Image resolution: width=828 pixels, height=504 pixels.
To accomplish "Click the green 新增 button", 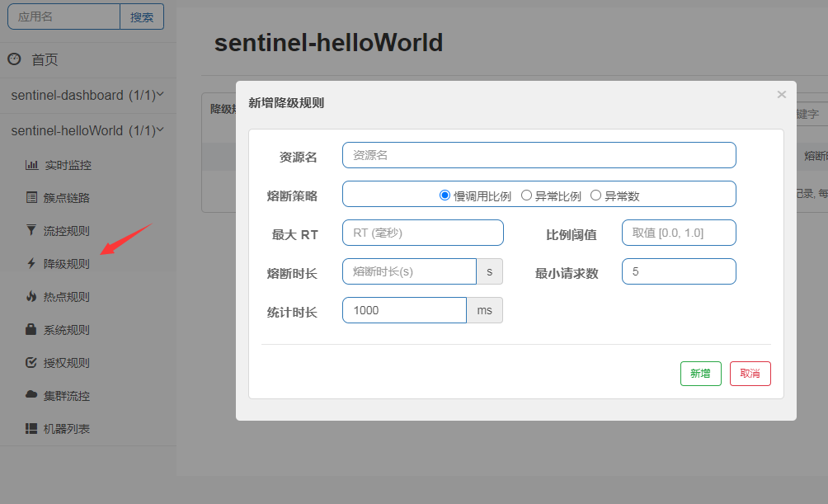I will click(701, 374).
